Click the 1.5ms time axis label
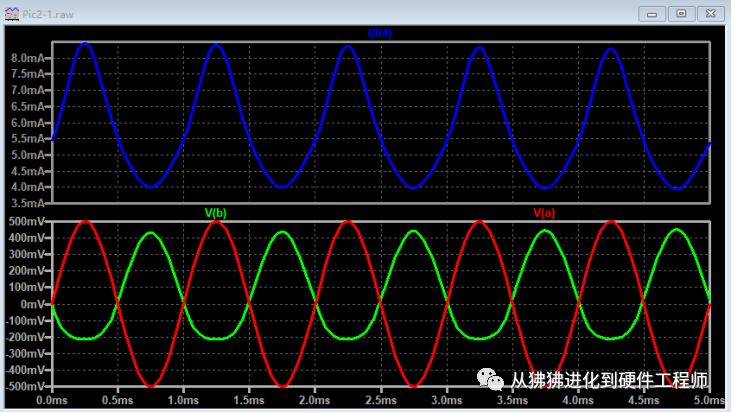Viewport: 732px width, 413px height. pos(249,400)
